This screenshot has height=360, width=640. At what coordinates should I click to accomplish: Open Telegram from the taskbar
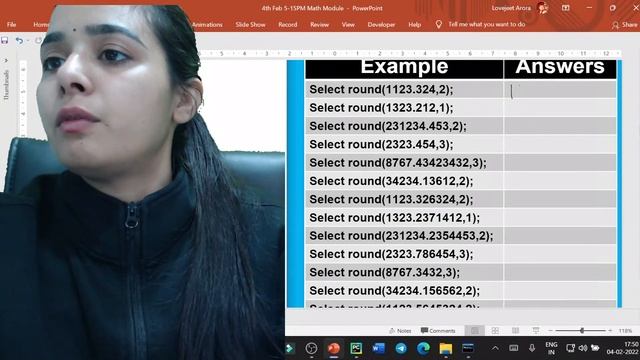(x=401, y=348)
